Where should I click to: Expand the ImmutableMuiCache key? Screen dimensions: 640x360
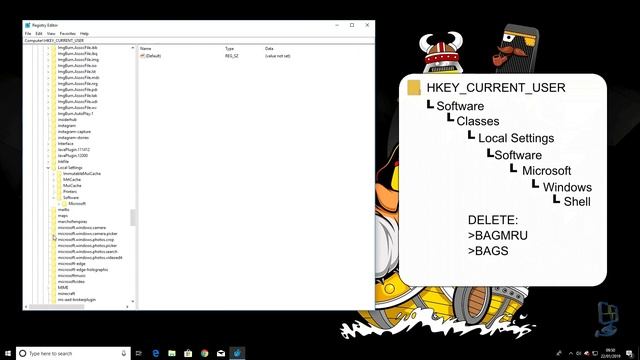coord(53,174)
